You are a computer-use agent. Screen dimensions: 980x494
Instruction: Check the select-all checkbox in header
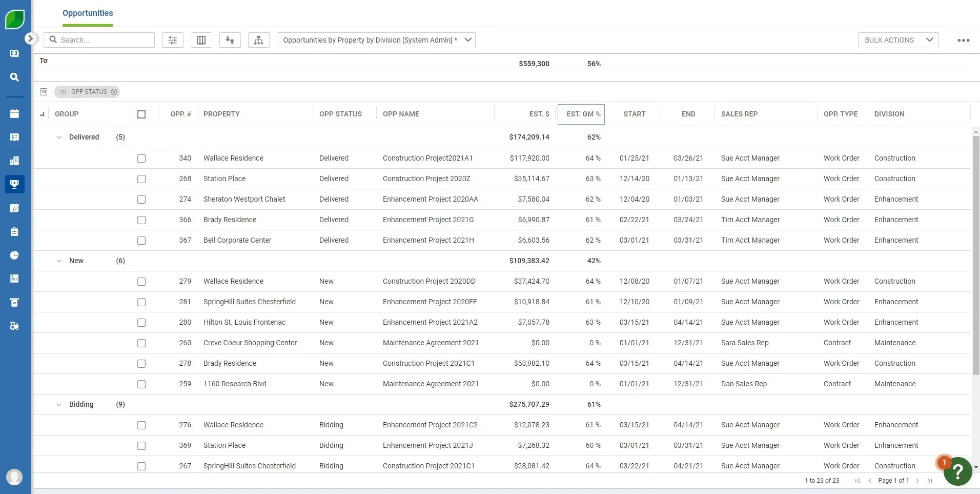point(141,114)
